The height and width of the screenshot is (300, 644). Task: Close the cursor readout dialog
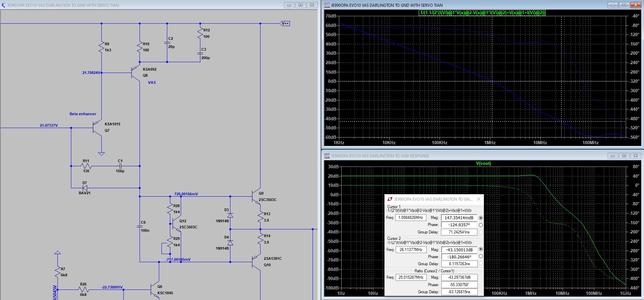pyautogui.click(x=478, y=199)
